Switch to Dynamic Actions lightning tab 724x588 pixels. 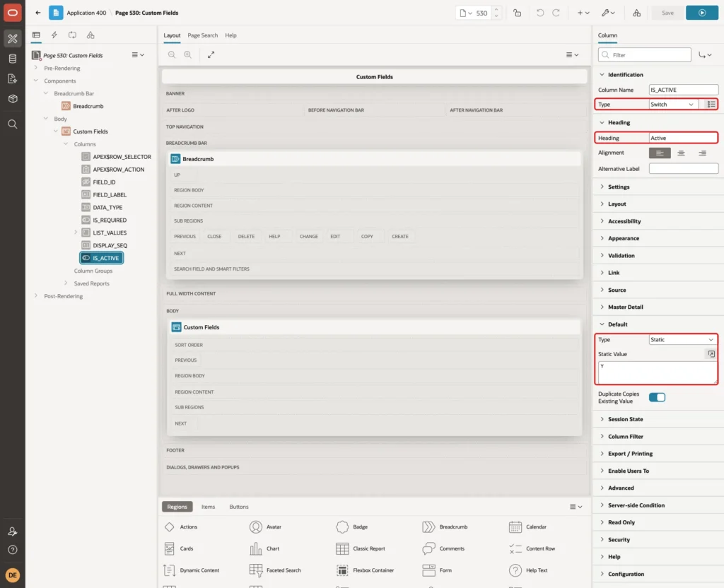coord(54,35)
